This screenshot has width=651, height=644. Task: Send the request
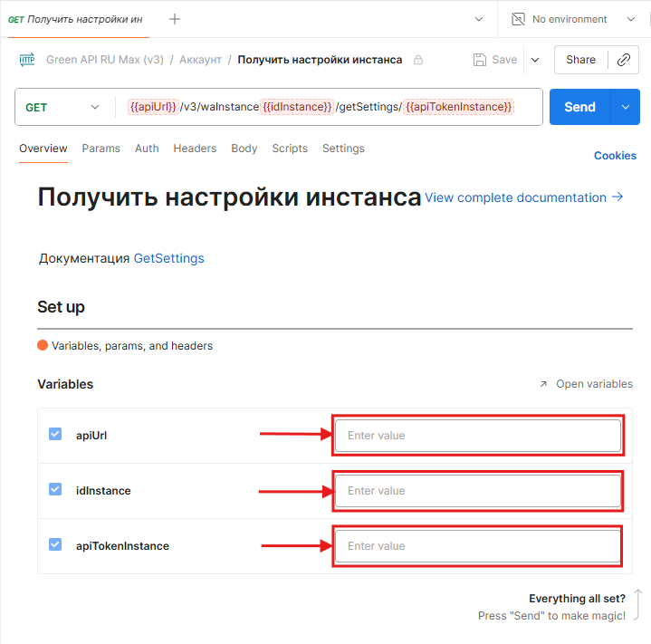580,107
